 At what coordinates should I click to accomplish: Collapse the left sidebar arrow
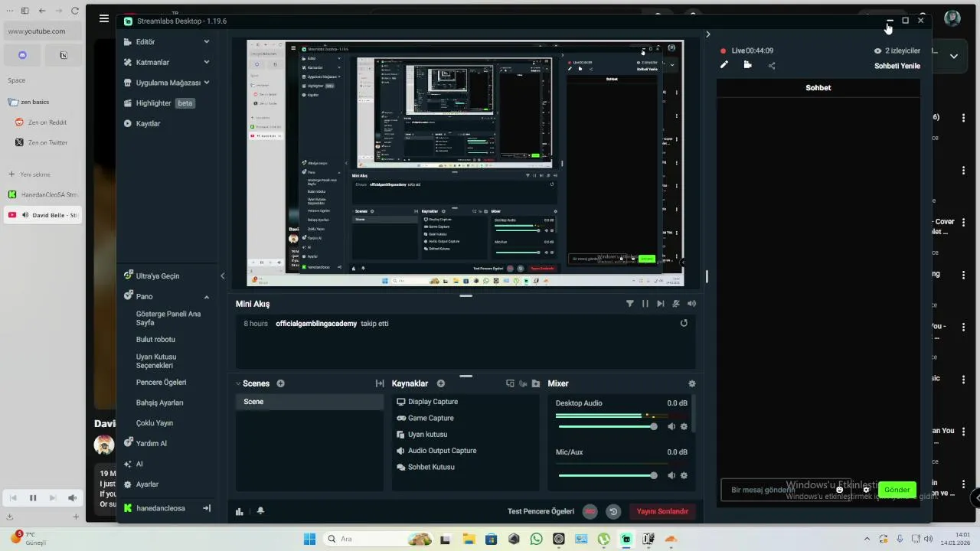point(222,275)
